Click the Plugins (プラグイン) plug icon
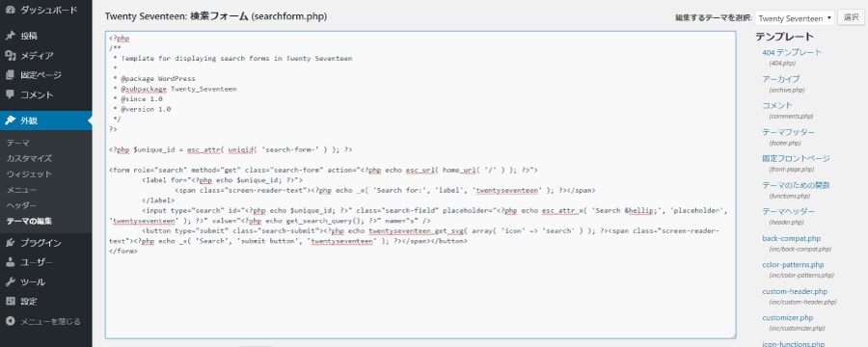 click(x=10, y=242)
